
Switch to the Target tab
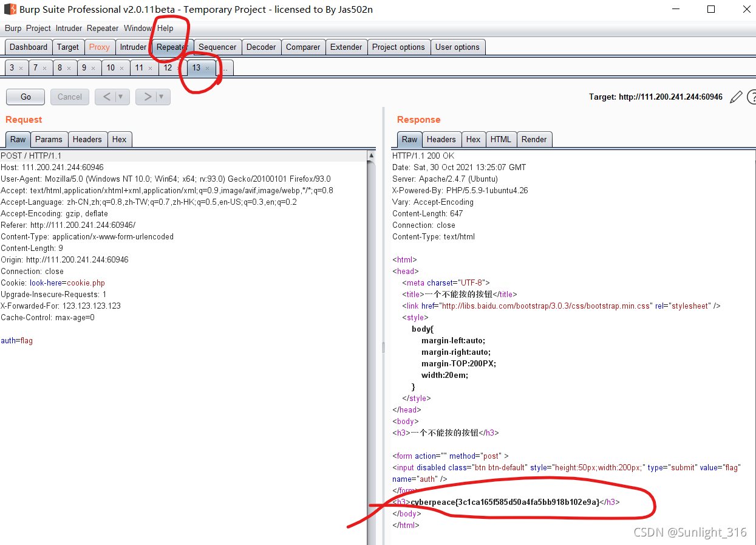(68, 47)
